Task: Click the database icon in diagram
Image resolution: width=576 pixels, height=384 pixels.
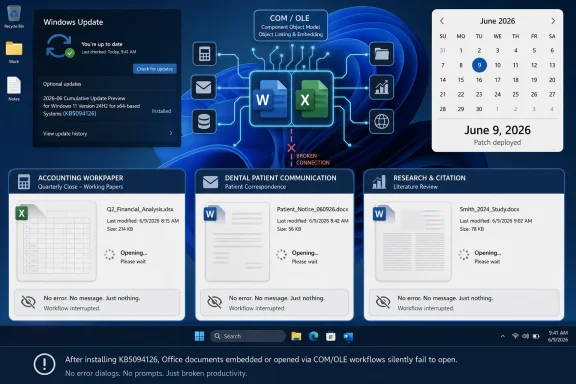Action: [204, 121]
